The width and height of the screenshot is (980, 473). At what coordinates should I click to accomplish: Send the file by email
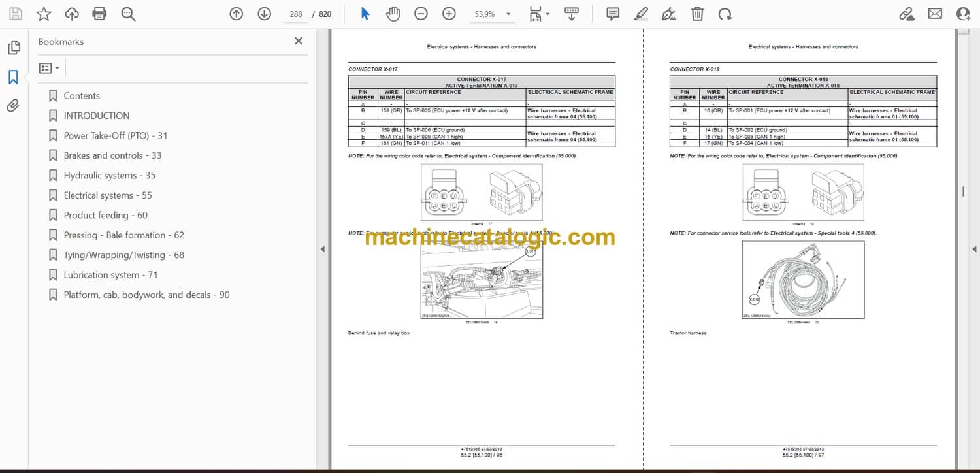tap(935, 14)
